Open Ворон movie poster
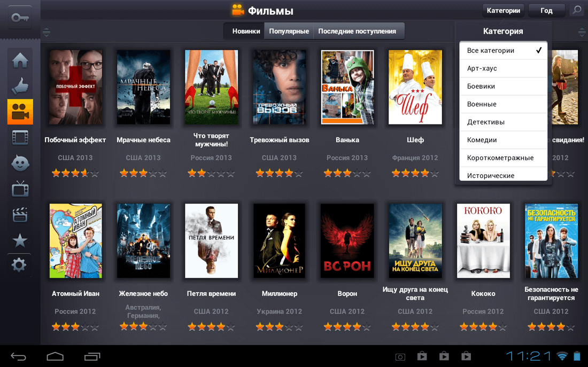 tap(347, 241)
